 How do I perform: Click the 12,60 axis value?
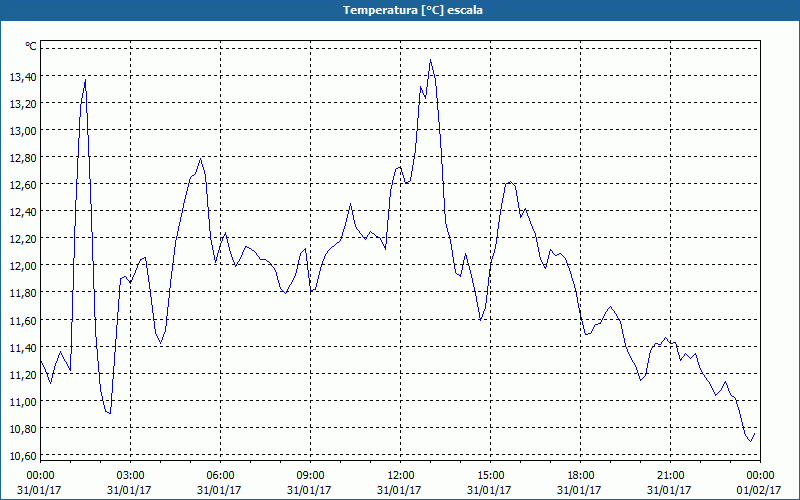23,185
